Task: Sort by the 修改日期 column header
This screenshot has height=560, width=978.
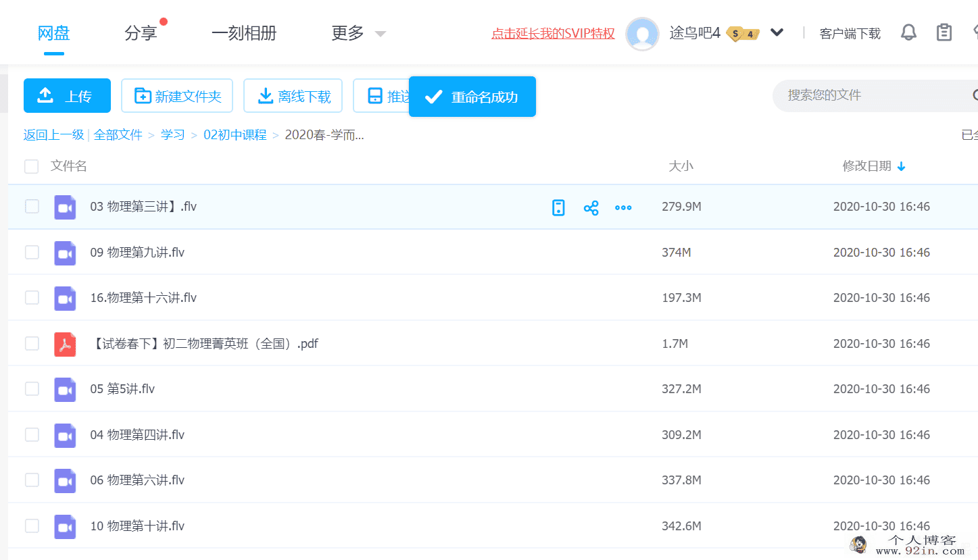Action: (866, 166)
